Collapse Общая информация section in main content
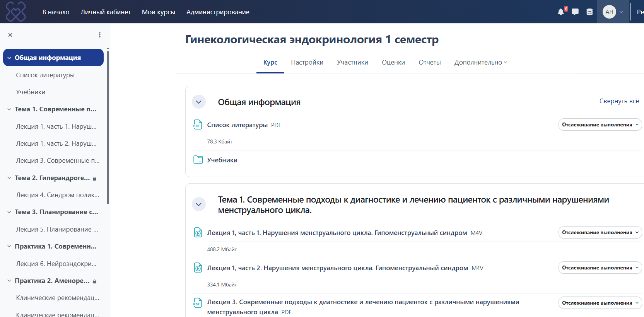644x317 pixels. (x=198, y=102)
